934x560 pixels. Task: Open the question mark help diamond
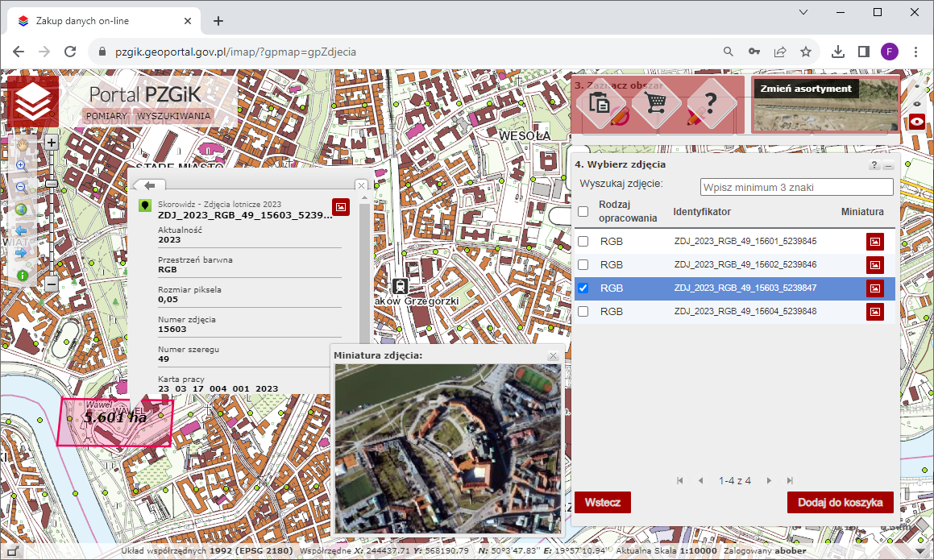(x=710, y=103)
